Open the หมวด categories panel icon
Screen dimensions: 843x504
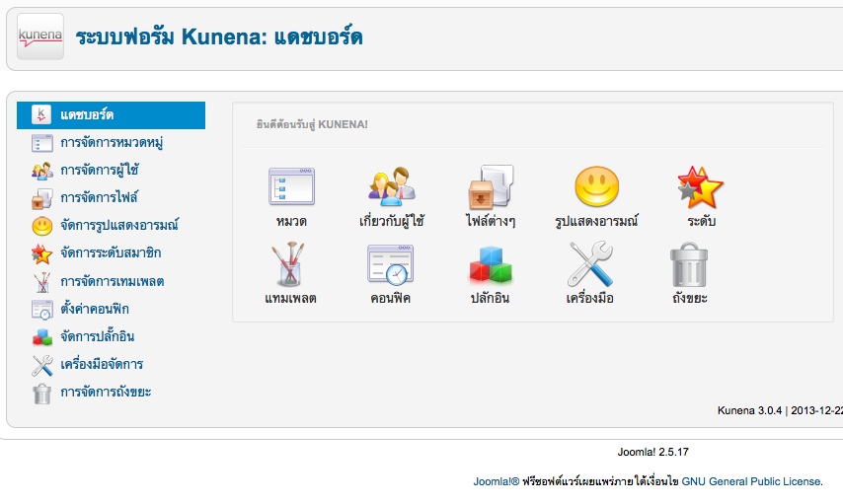point(291,186)
